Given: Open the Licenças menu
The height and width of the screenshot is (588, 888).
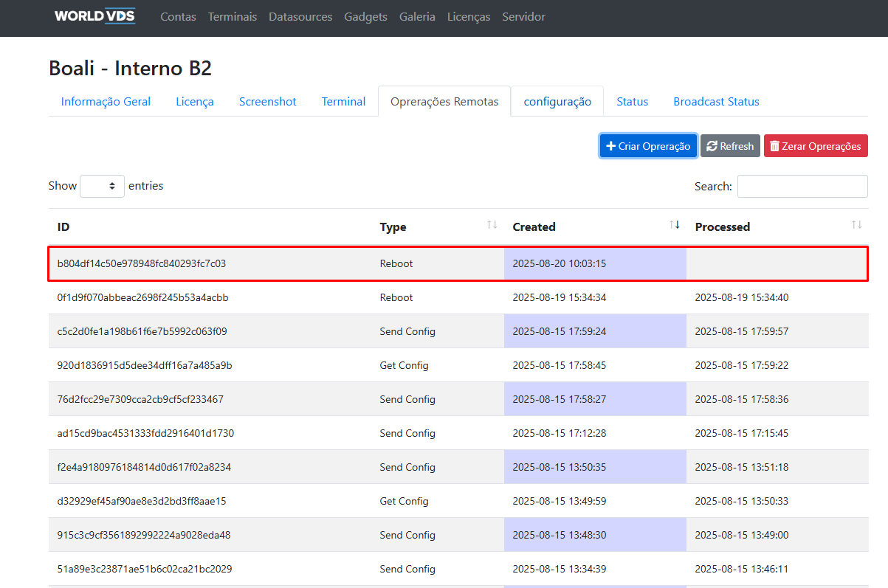Looking at the screenshot, I should [469, 16].
